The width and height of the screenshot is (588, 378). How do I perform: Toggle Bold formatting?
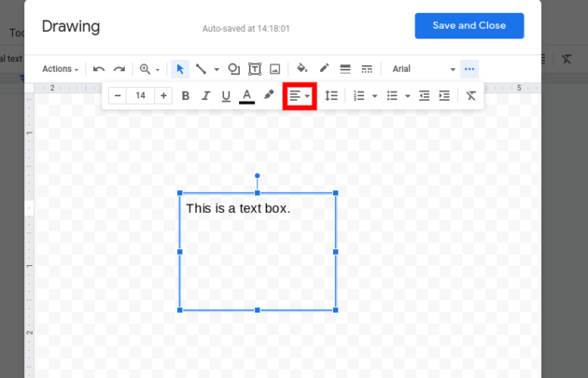[185, 96]
